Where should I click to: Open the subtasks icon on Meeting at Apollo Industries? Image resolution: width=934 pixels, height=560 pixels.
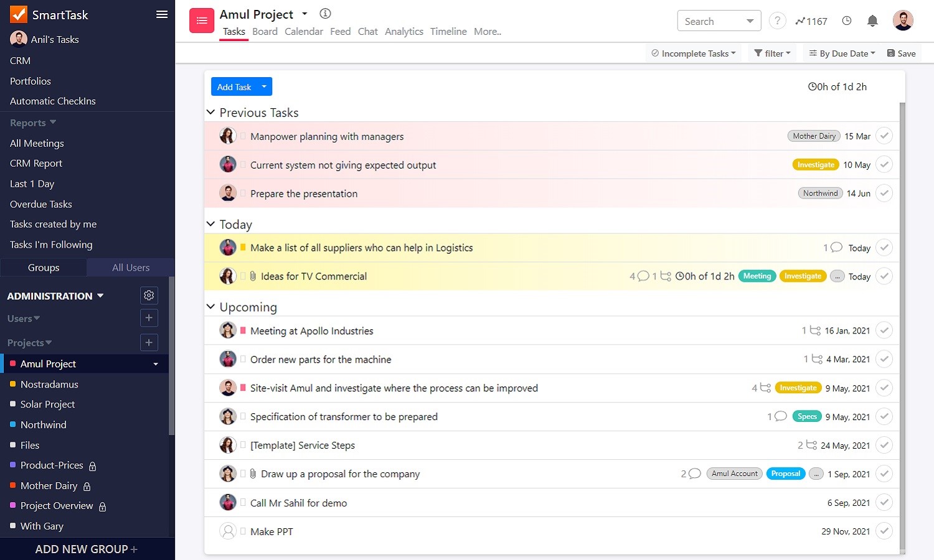814,330
